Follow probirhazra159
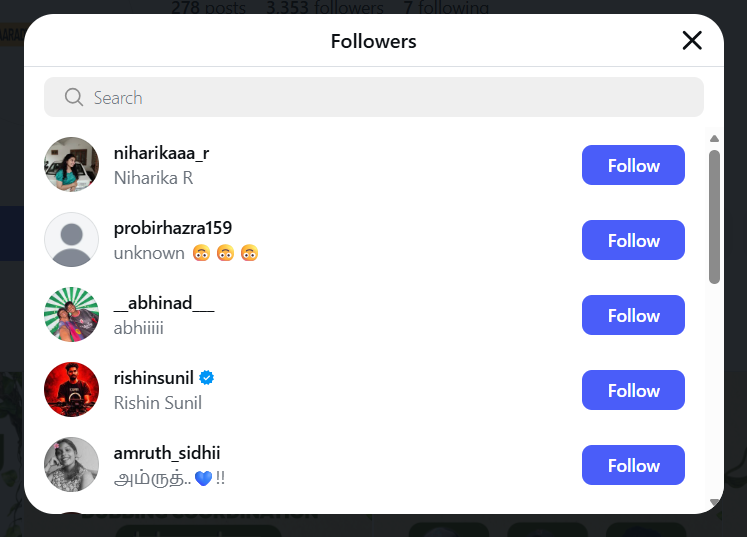Viewport: 747px width, 537px height. 633,240
